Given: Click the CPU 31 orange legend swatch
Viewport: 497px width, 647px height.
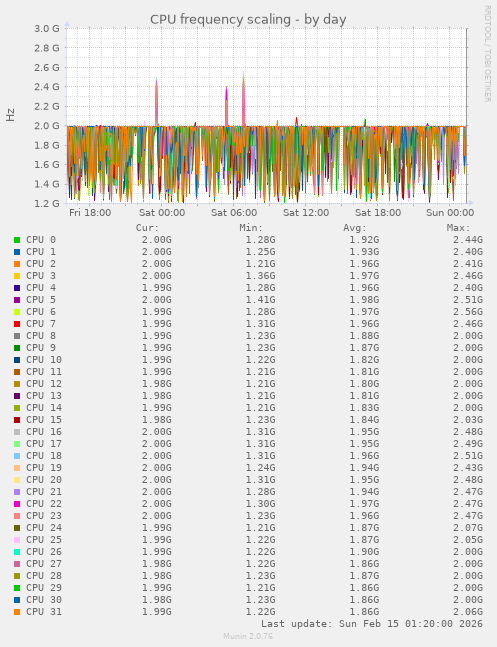Looking at the screenshot, I should point(17,612).
